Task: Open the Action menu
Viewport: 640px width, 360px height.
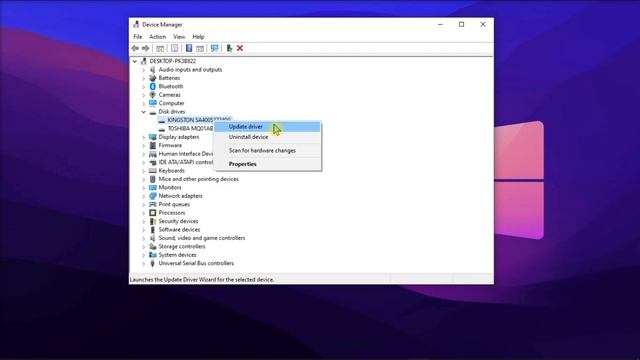Action: (x=157, y=37)
